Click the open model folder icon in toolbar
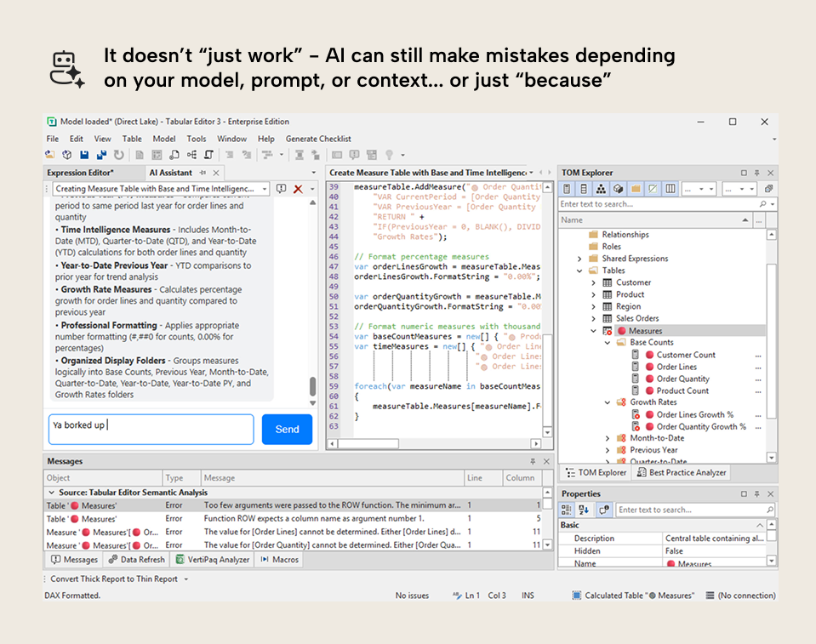Viewport: 816px width, 644px height. pyautogui.click(x=50, y=155)
